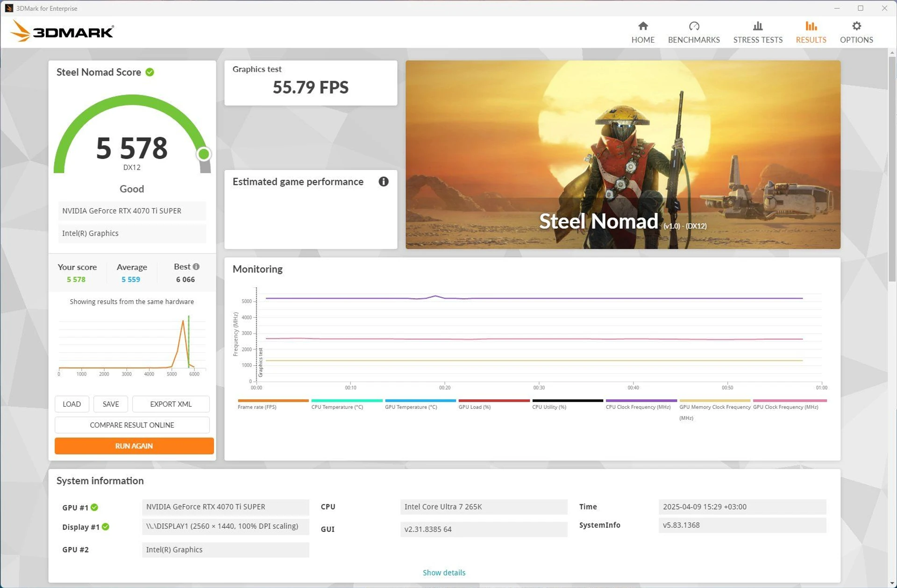Click the RUN AGAIN button
The height and width of the screenshot is (588, 897).
click(x=134, y=446)
